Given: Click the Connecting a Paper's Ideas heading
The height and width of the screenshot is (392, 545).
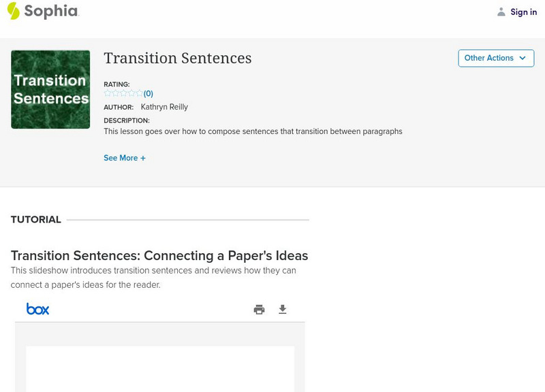Looking at the screenshot, I should coord(159,256).
